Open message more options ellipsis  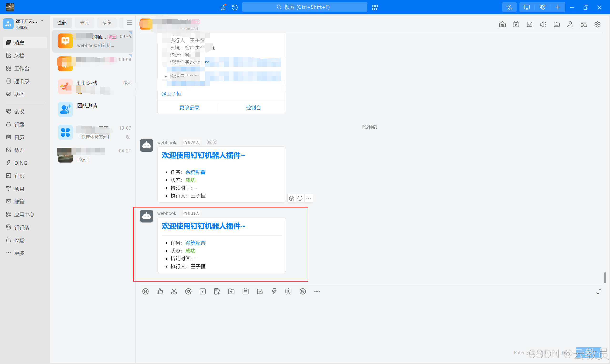point(309,198)
